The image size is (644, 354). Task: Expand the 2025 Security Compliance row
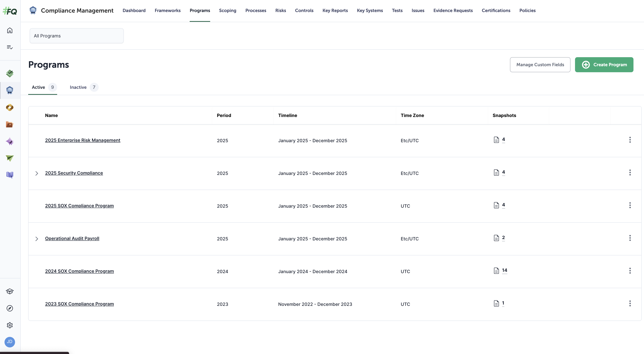coord(37,173)
